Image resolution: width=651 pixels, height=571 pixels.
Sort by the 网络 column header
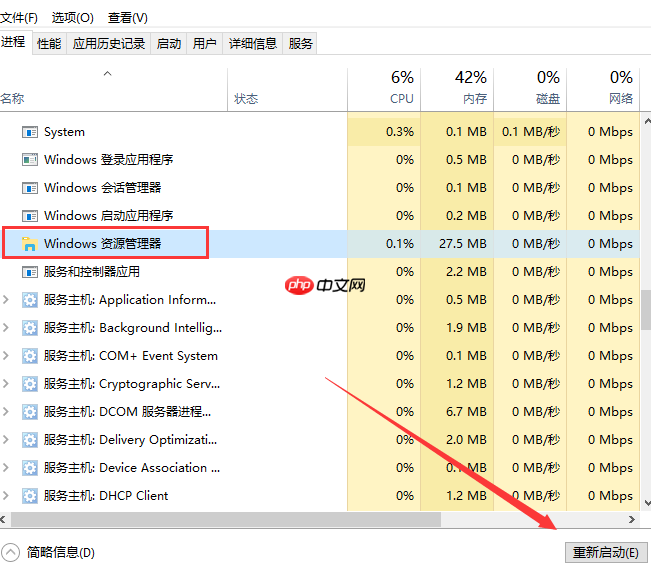(x=603, y=90)
